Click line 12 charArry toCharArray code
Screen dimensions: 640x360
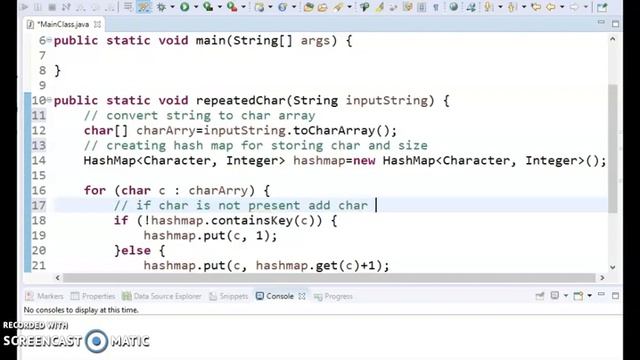click(240, 131)
